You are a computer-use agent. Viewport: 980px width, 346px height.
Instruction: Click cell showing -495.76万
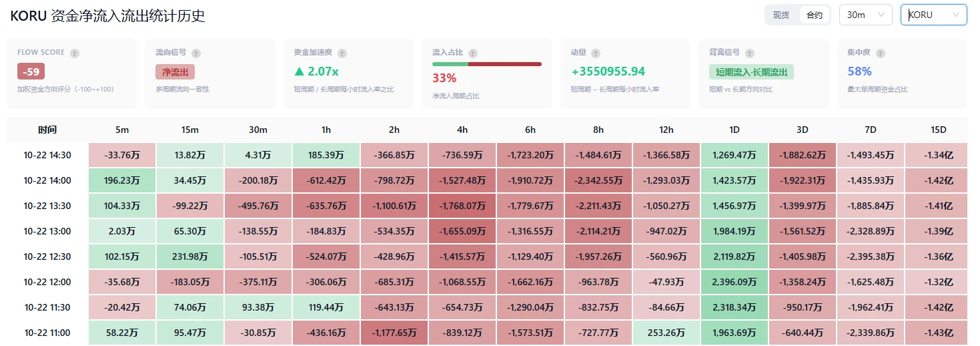(x=258, y=206)
